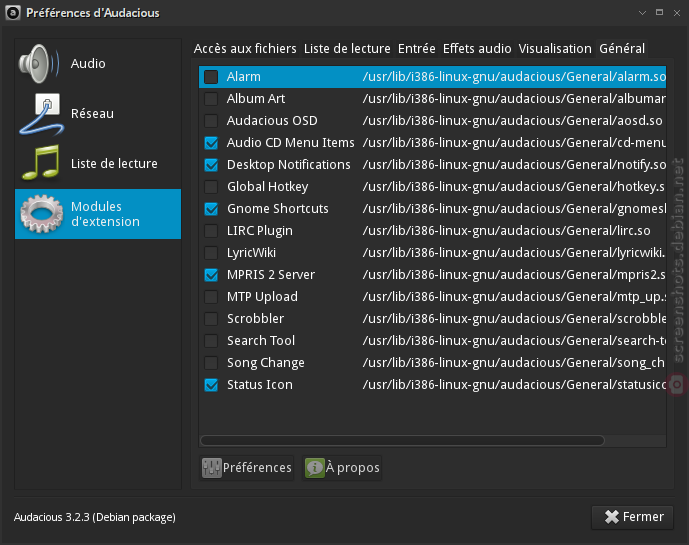Uncheck Desktop Notifications plugin
689x545 pixels.
pos(211,165)
